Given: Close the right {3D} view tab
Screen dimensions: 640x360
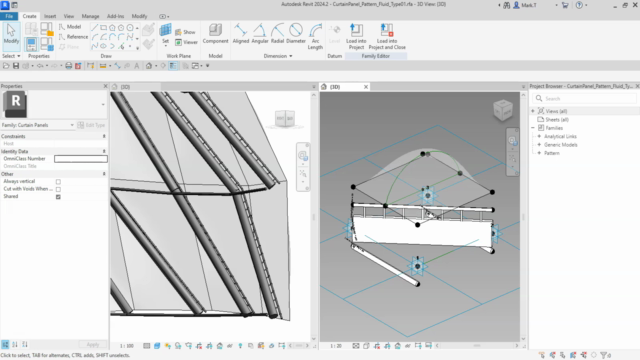Looking at the screenshot, I should pos(366,87).
